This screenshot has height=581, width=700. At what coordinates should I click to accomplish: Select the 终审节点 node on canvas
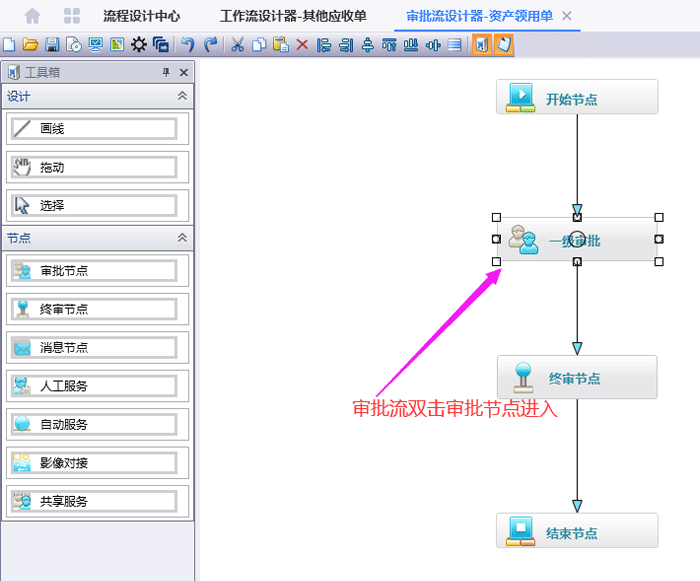(x=577, y=378)
